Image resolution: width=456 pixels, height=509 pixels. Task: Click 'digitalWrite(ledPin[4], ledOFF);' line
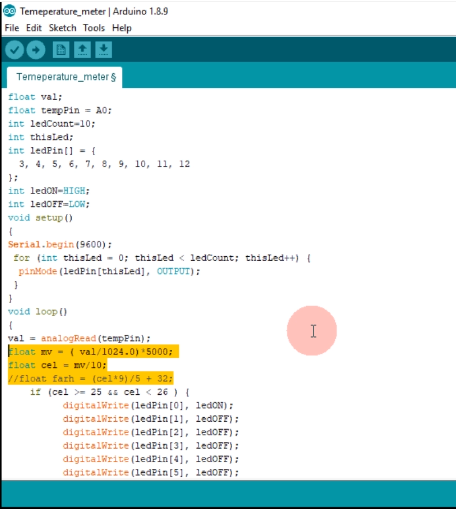[x=151, y=459]
